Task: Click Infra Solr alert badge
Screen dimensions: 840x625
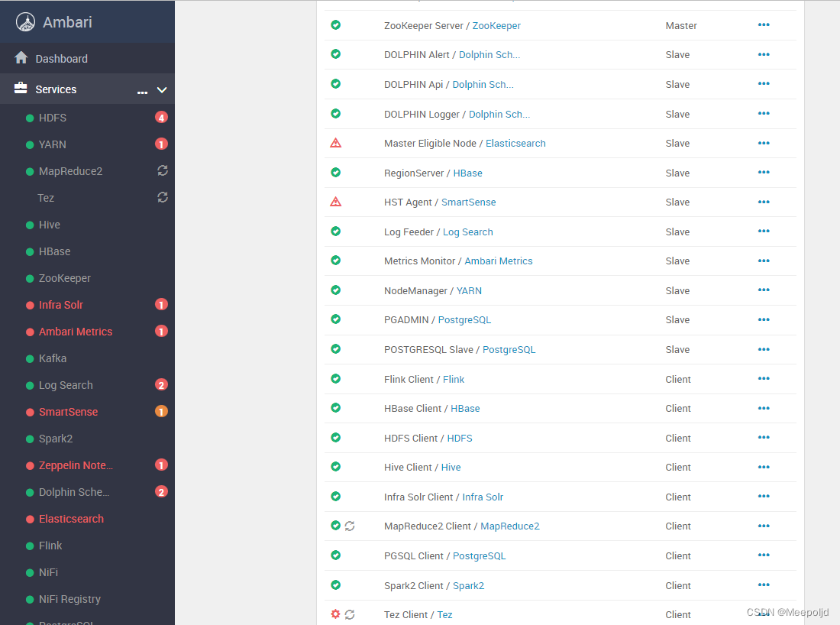Action: (161, 304)
